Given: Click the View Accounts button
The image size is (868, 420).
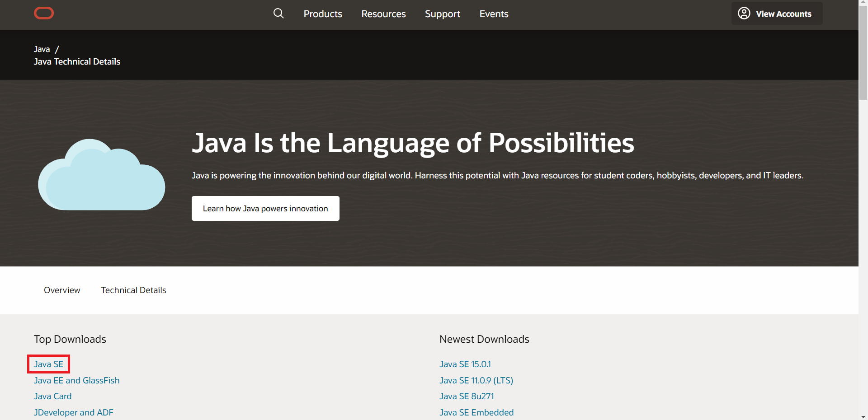Looking at the screenshot, I should (x=777, y=14).
